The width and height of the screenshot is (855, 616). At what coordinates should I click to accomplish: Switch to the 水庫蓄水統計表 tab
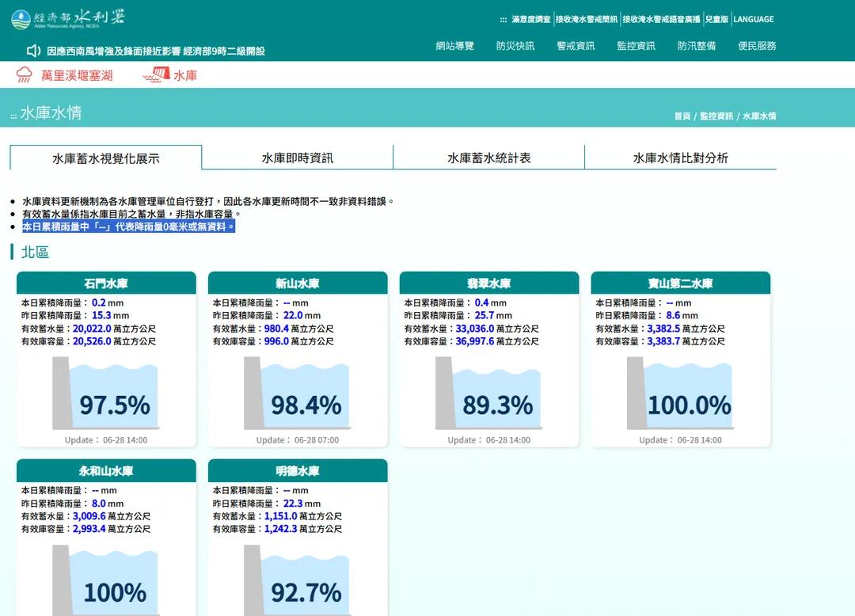coord(489,158)
